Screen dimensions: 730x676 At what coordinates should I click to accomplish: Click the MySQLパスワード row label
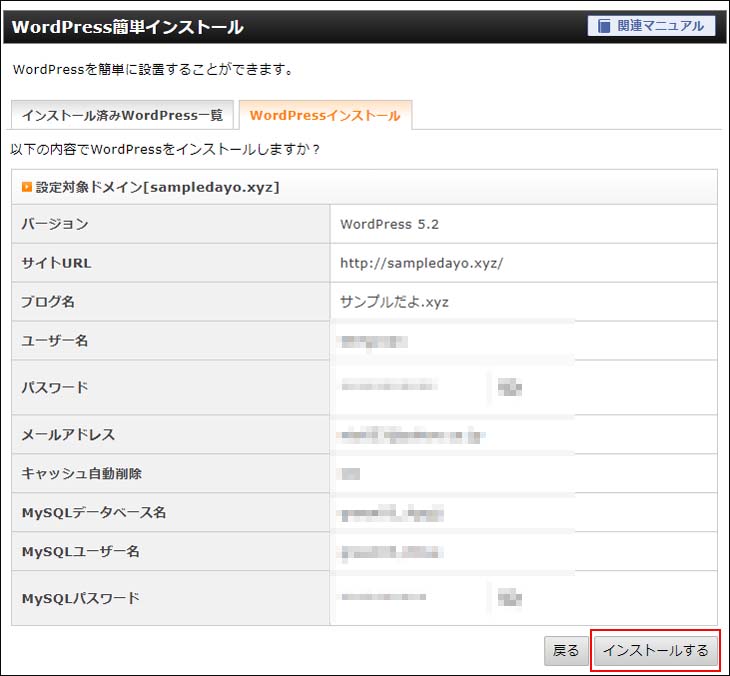[81, 598]
